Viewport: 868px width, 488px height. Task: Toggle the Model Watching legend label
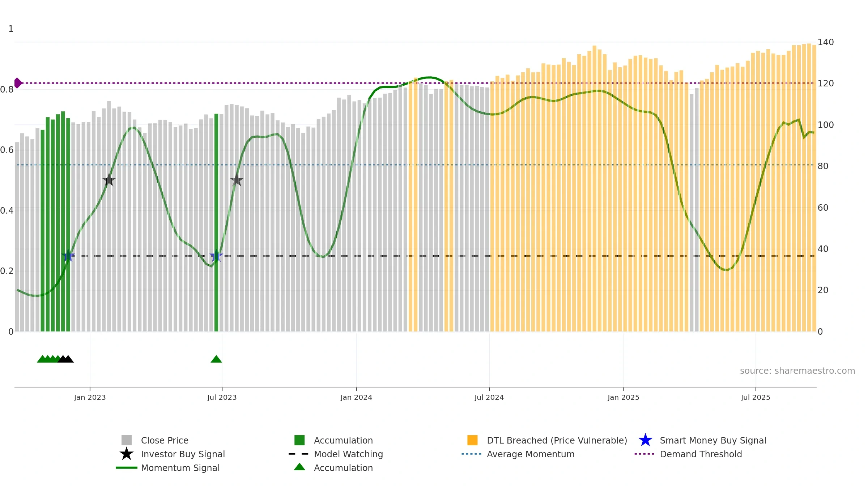point(348,454)
